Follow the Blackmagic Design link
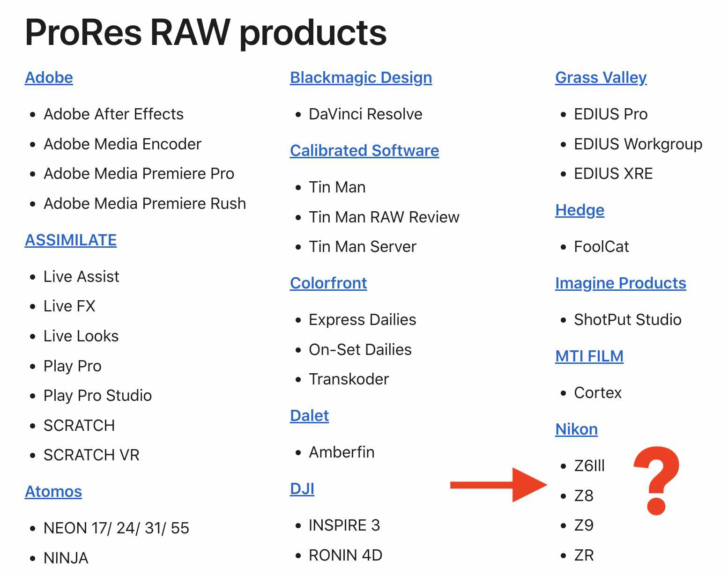This screenshot has height=576, width=728. click(361, 78)
